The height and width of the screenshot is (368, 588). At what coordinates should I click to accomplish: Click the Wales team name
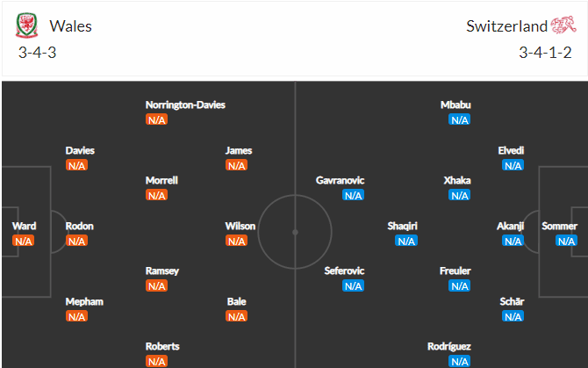tap(70, 26)
